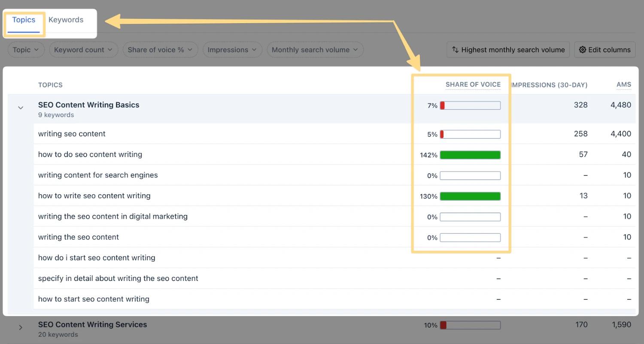Click the Edit columns button
The image size is (644, 344).
[605, 50]
